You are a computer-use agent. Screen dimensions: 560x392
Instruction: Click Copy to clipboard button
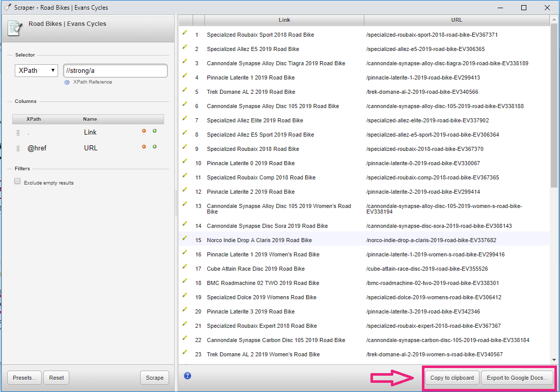pyautogui.click(x=452, y=378)
